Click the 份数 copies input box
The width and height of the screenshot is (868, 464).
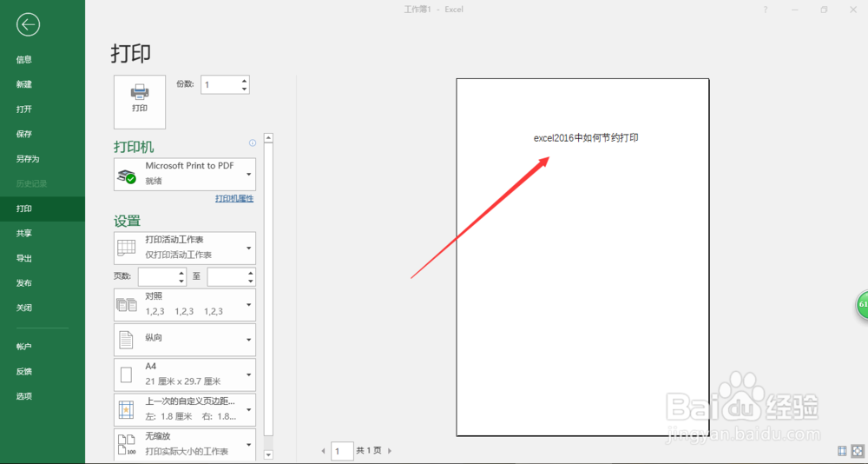(220, 85)
